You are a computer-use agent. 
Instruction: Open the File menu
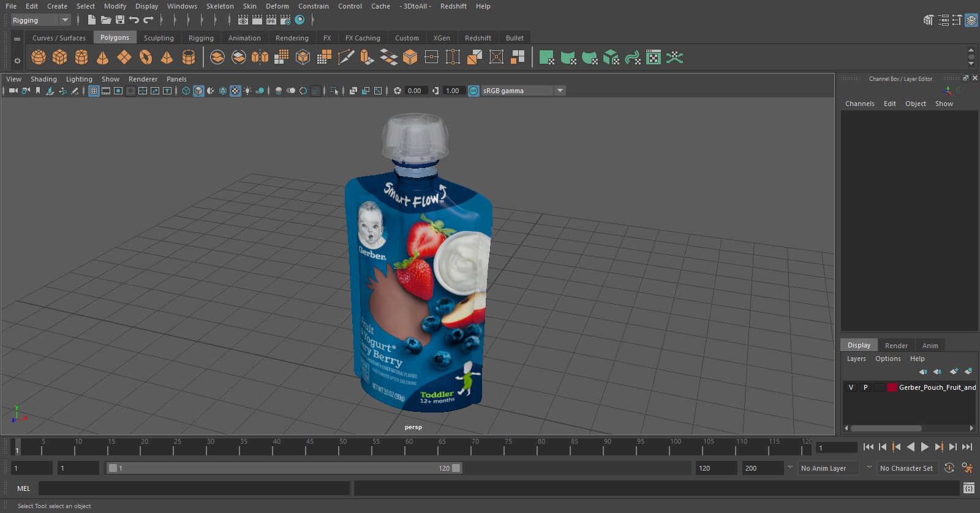[11, 6]
